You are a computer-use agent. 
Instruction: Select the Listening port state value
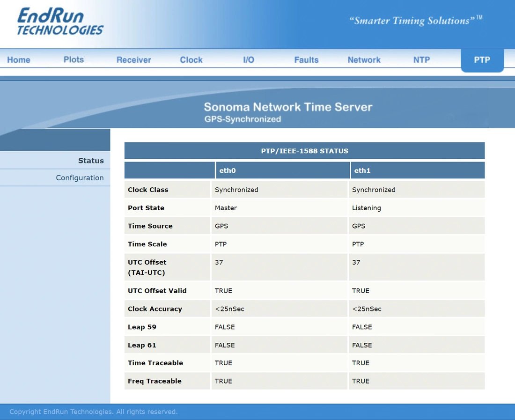pyautogui.click(x=367, y=208)
